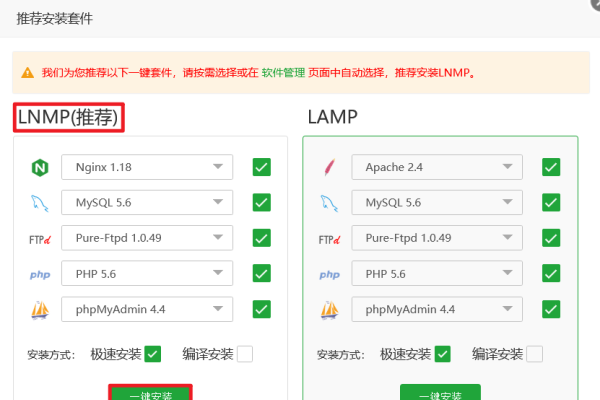This screenshot has height=400, width=600.
Task: Click 安装方式 label in LNMP panel
Action: click(51, 355)
